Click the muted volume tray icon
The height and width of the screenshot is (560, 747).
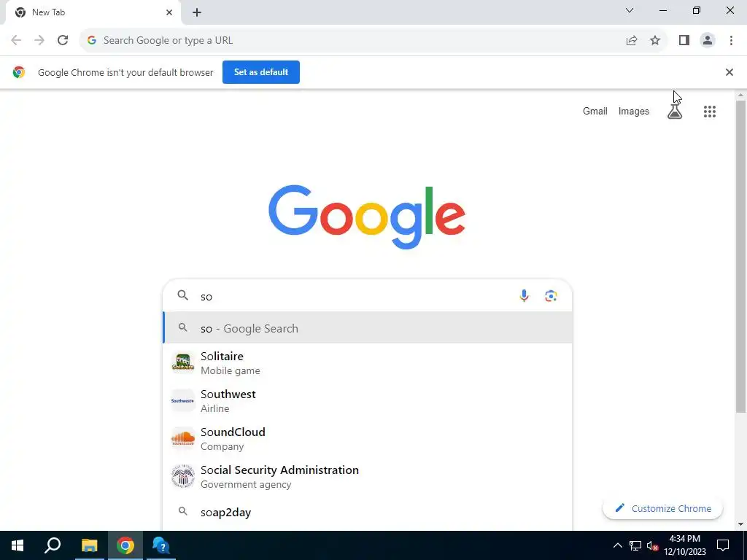(653, 545)
